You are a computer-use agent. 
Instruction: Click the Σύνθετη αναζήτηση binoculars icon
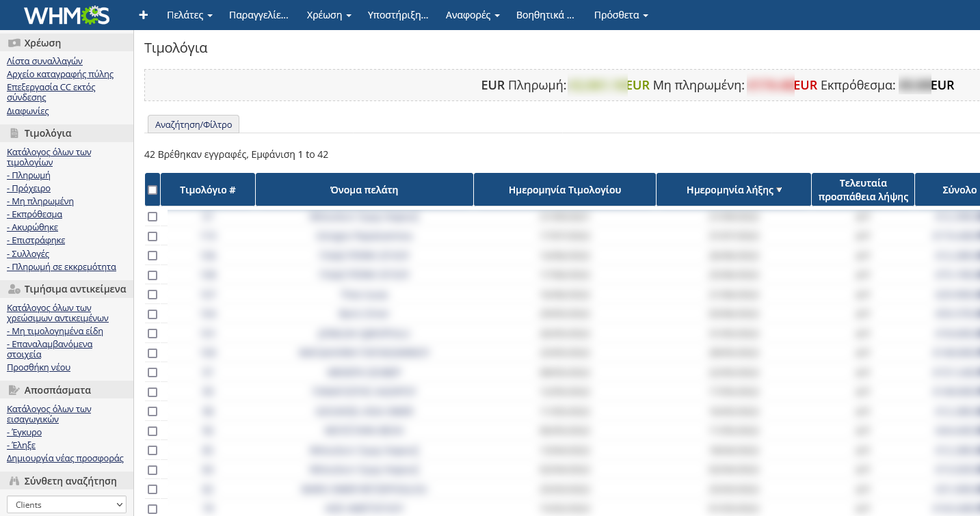14,481
